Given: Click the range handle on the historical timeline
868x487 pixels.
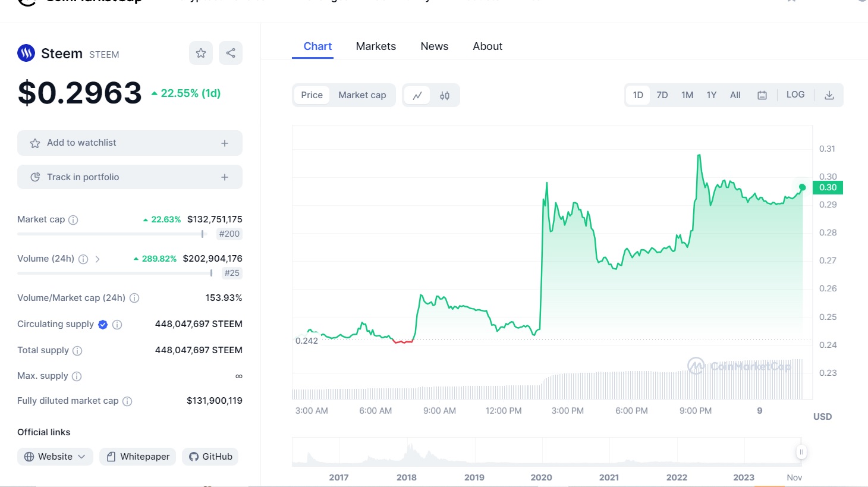Looking at the screenshot, I should tap(801, 452).
